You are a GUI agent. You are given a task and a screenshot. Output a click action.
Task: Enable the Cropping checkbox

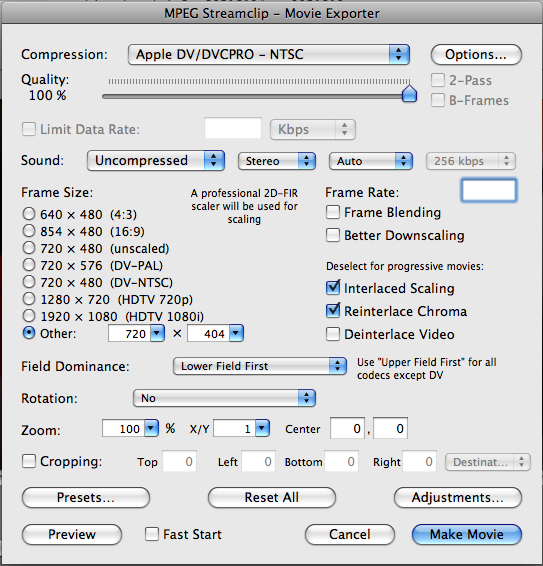29,461
